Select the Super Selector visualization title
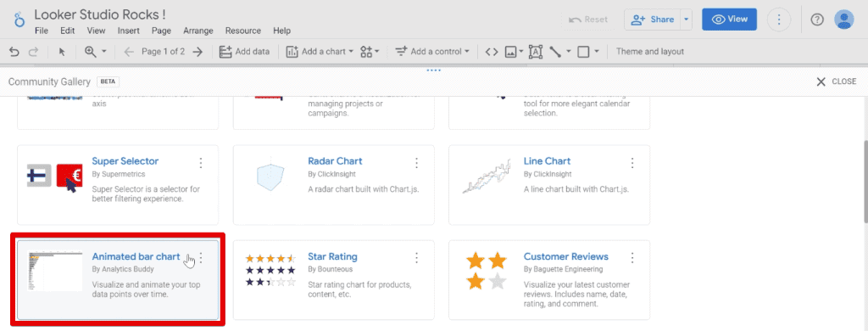Viewport: 868px width, 331px height. pos(125,161)
